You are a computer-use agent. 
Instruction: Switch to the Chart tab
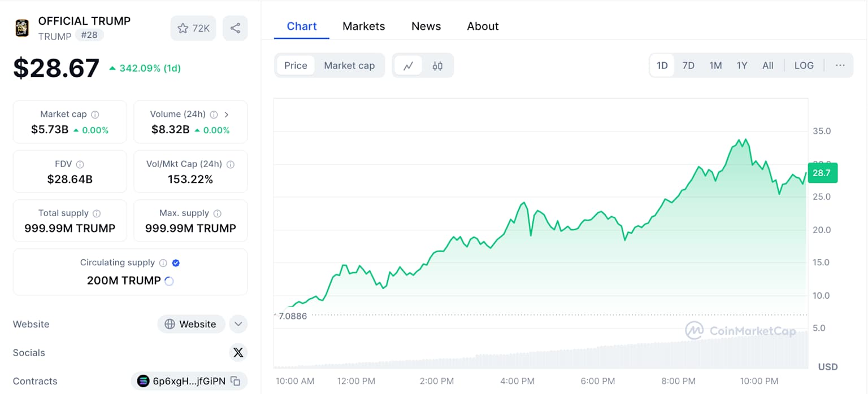point(302,26)
